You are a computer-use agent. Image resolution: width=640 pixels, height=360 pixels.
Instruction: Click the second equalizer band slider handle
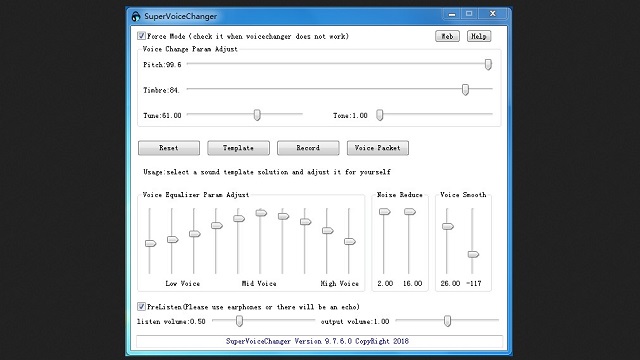tap(173, 240)
